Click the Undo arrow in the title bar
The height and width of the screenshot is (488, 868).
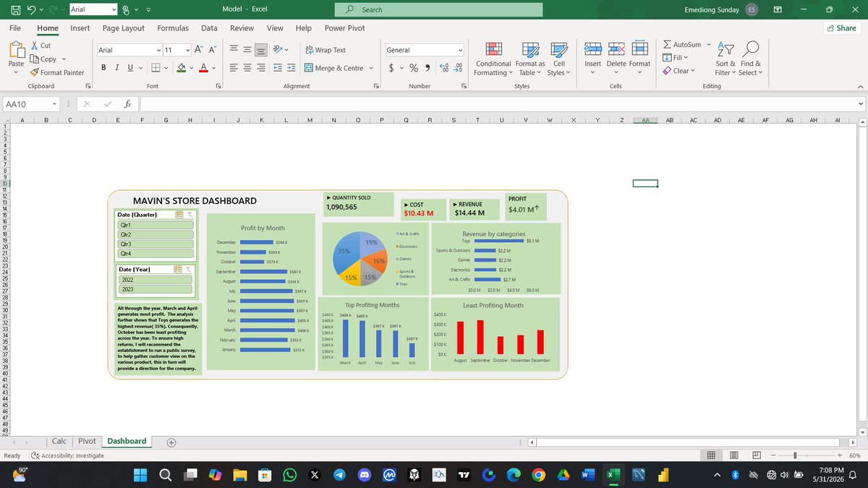pyautogui.click(x=30, y=9)
